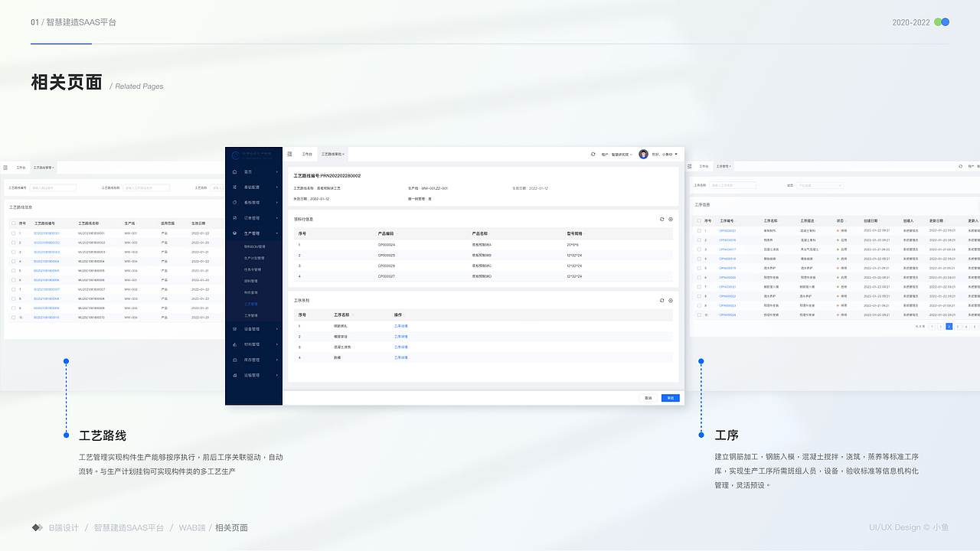Open the 状态 dropdown in right window
The image size is (980, 551).
point(820,185)
